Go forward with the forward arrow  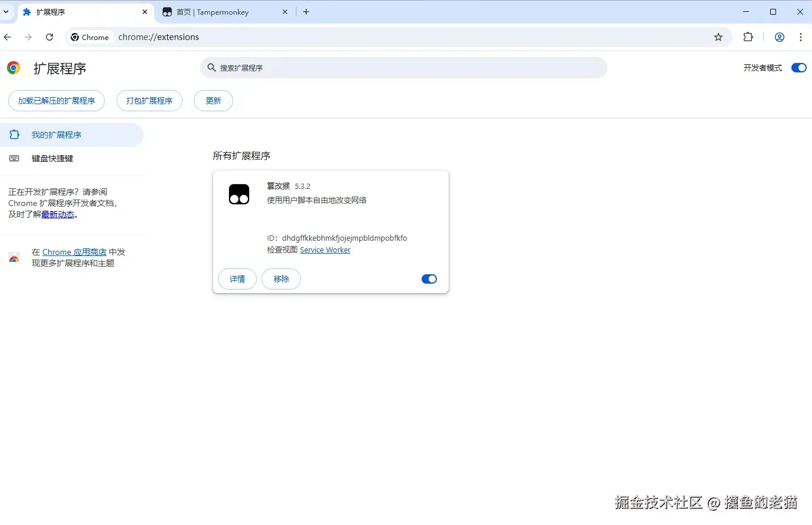(x=28, y=37)
